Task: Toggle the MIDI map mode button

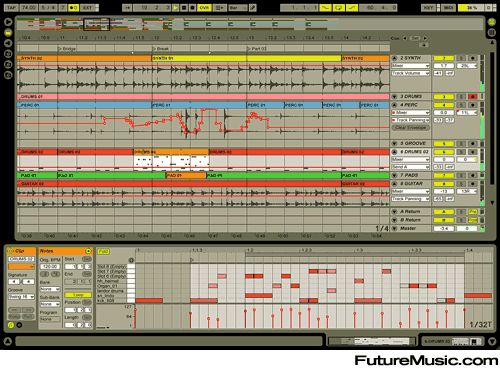Action: [448, 7]
